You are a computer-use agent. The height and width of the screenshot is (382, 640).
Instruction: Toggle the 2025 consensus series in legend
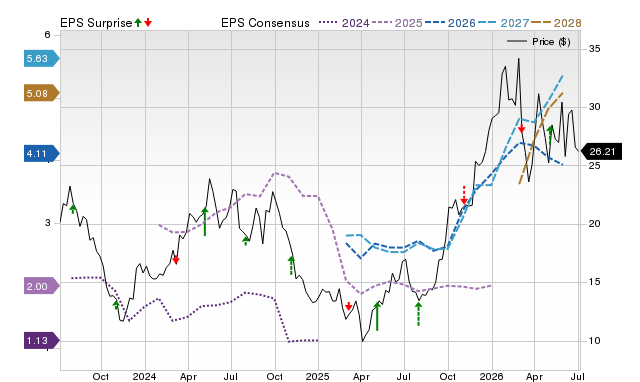(397, 23)
